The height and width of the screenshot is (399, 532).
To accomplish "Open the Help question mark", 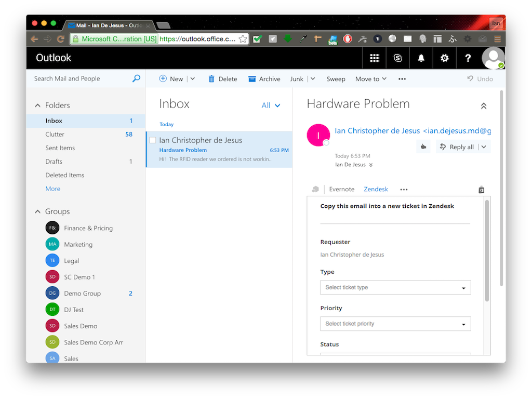I will click(x=468, y=58).
